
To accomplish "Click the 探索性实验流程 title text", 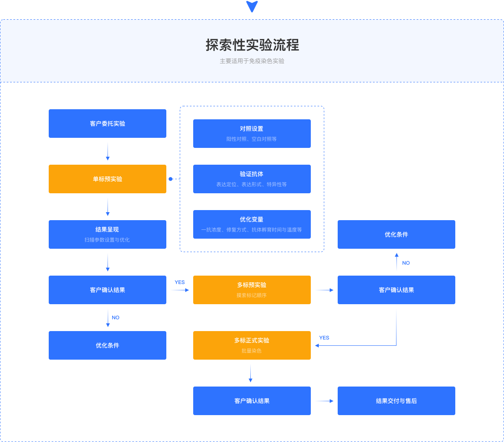I will pyautogui.click(x=252, y=45).
